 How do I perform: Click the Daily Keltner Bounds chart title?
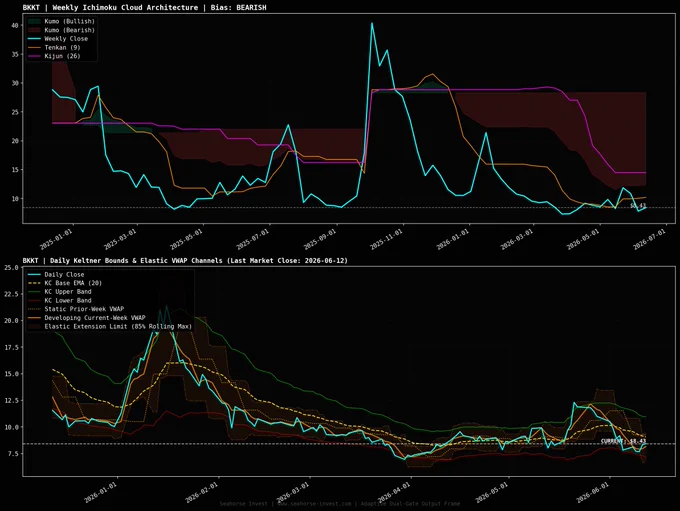(x=185, y=260)
